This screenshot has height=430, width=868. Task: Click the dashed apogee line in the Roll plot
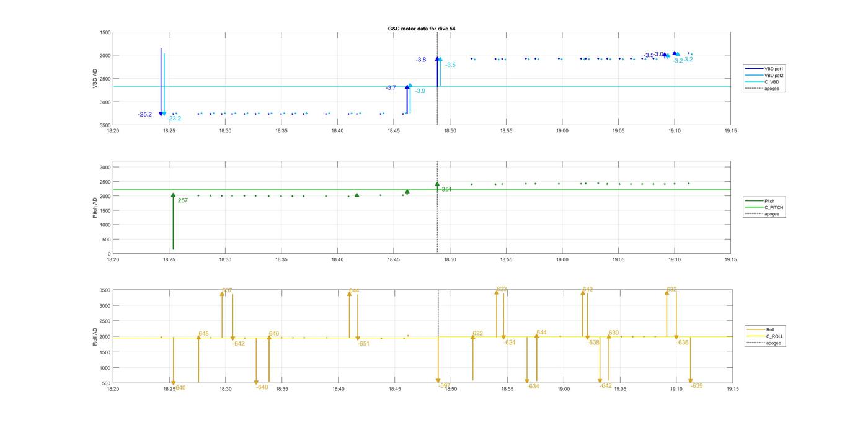click(x=438, y=337)
